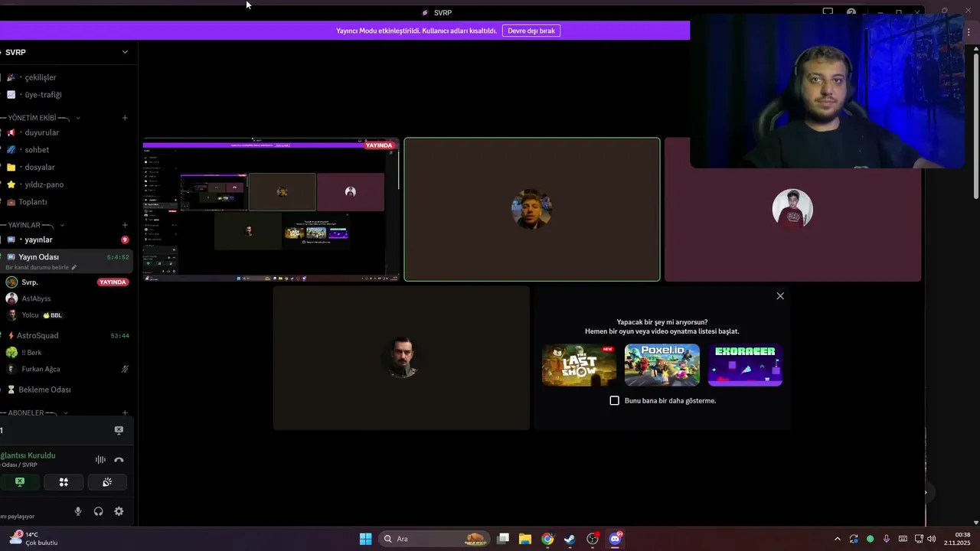This screenshot has width=980, height=551.
Task: Open the Inbox icon in Discord title bar
Action: tap(828, 12)
